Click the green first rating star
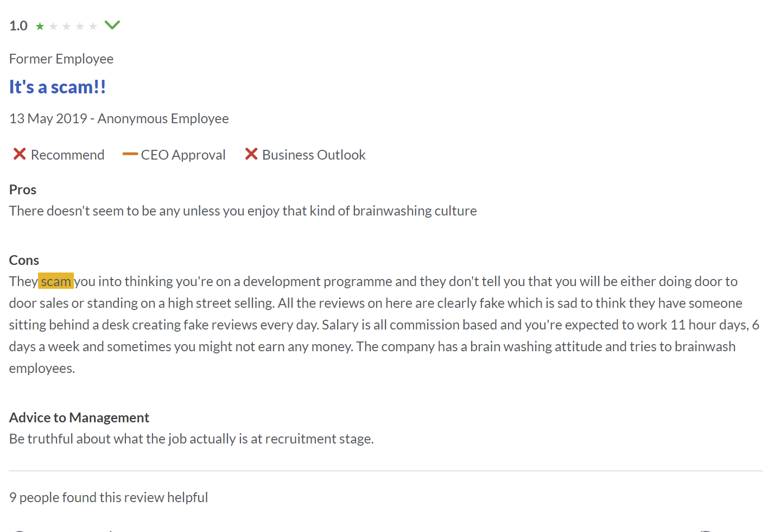The height and width of the screenshot is (532, 774). point(40,26)
